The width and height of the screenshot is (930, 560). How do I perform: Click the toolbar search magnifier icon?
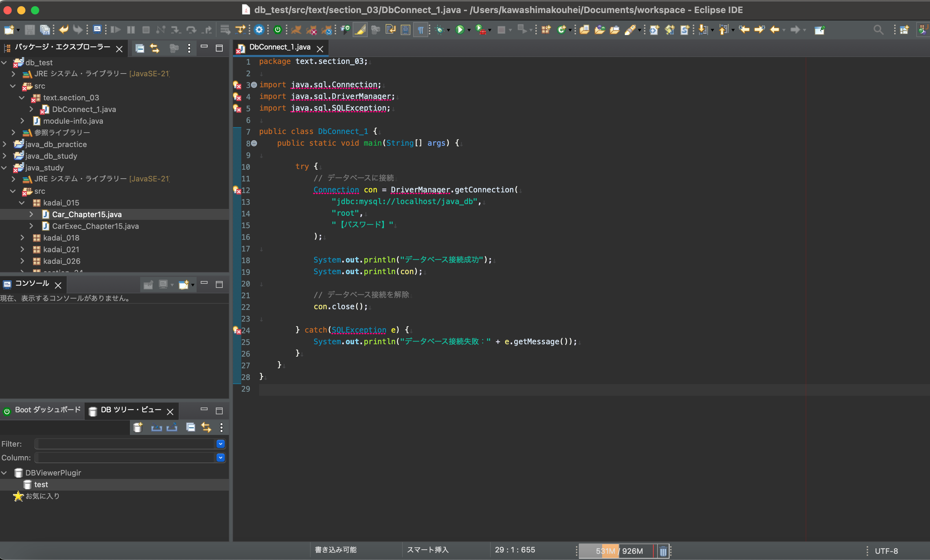click(x=878, y=30)
